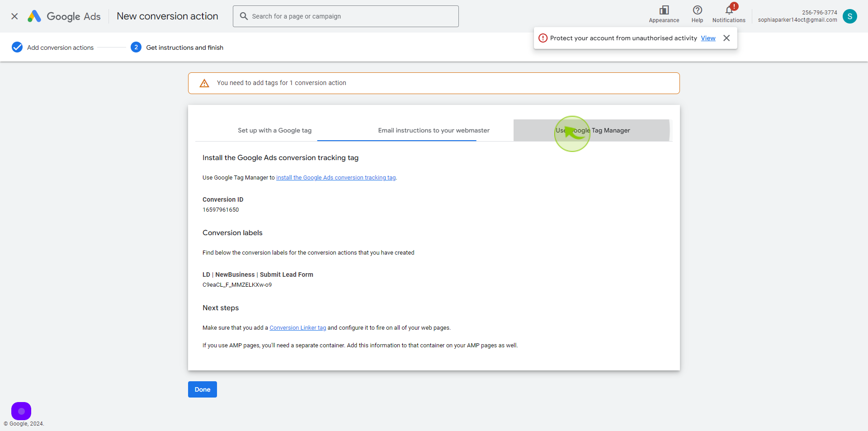Click the purple recorder button
868x431 pixels.
pyautogui.click(x=21, y=411)
